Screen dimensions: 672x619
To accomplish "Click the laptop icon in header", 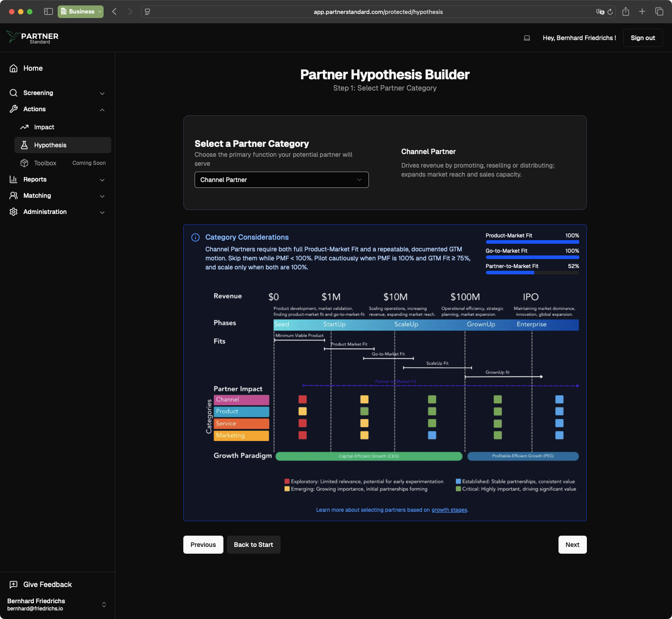I will pos(527,38).
